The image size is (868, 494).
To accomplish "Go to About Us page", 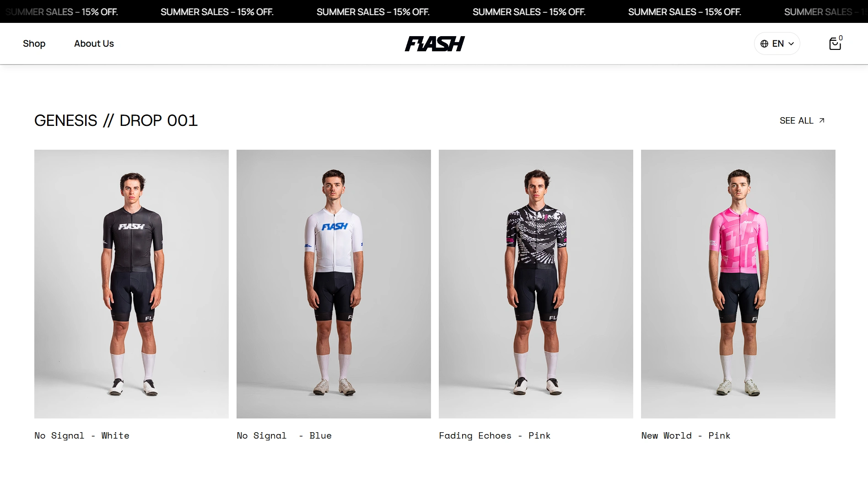I will pyautogui.click(x=94, y=43).
